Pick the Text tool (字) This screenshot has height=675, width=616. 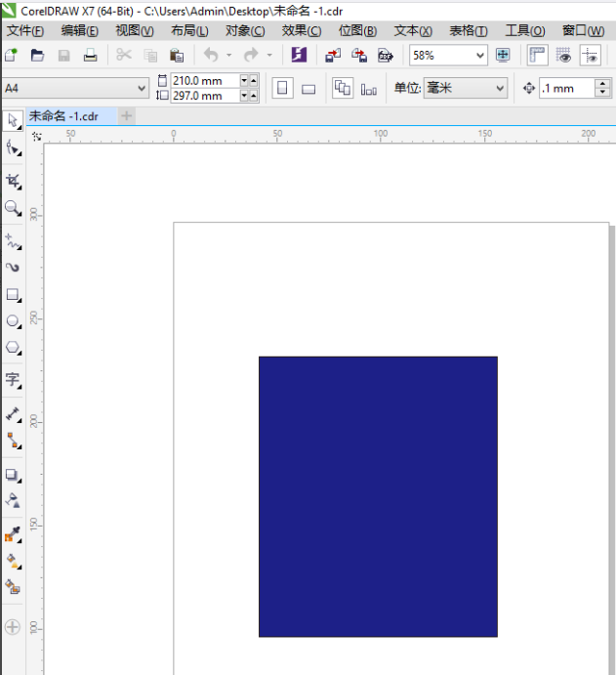click(x=13, y=379)
